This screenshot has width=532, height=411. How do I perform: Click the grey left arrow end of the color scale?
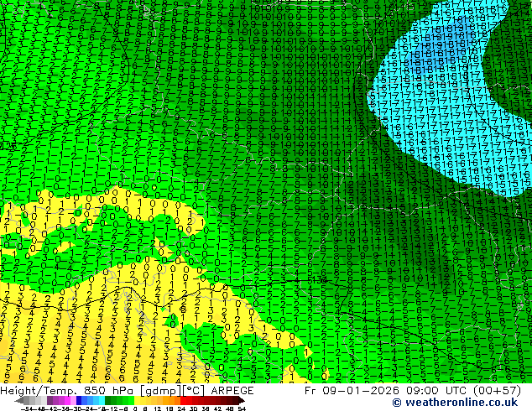click(x=19, y=401)
